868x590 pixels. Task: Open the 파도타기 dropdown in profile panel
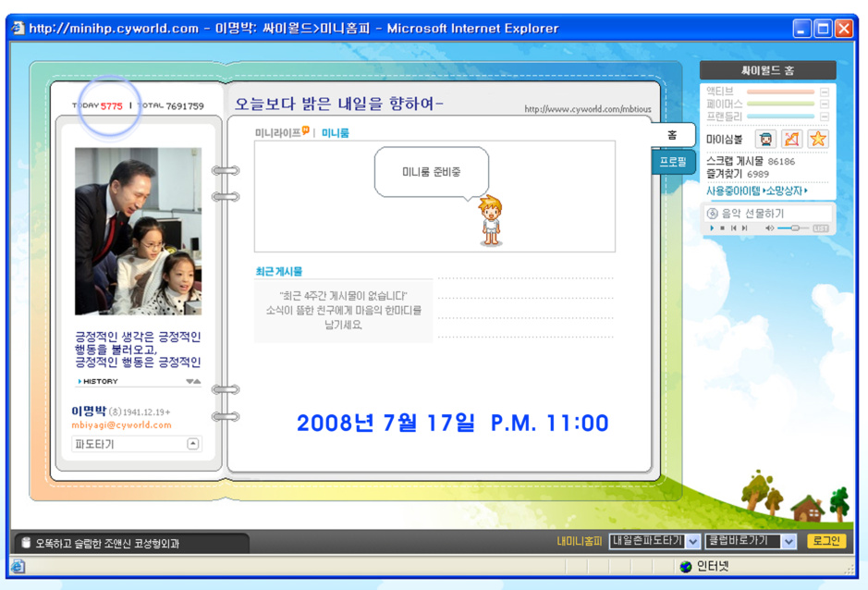[x=137, y=444]
